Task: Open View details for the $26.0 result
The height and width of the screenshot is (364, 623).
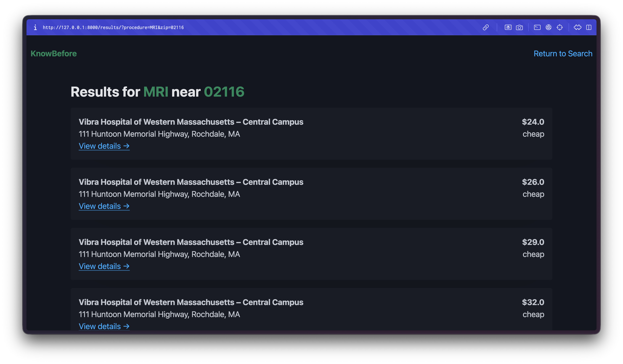Action: click(x=104, y=206)
